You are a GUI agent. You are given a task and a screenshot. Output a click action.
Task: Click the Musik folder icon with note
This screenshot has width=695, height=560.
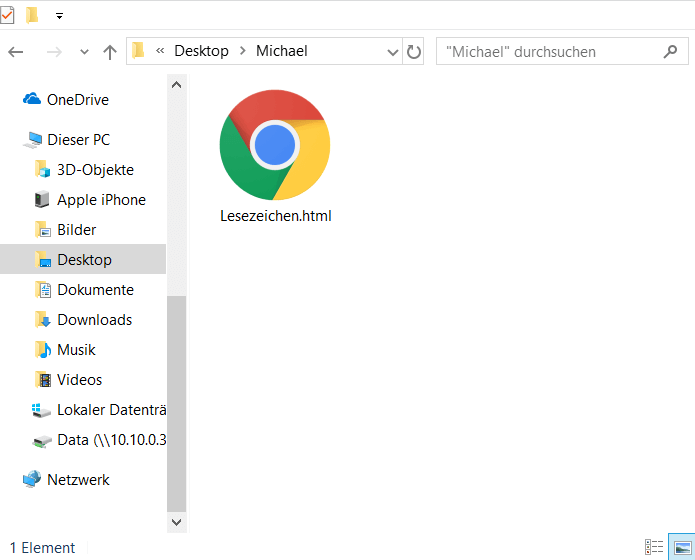pyautogui.click(x=43, y=349)
